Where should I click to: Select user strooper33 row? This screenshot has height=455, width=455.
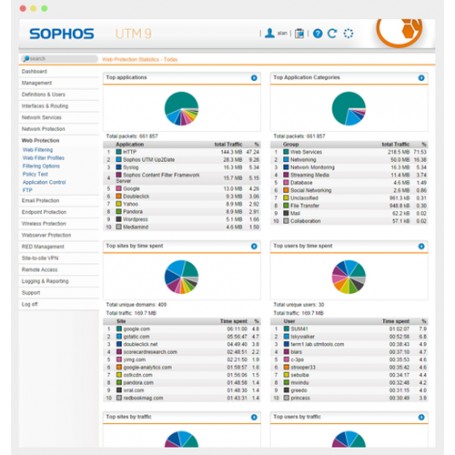coord(349,367)
